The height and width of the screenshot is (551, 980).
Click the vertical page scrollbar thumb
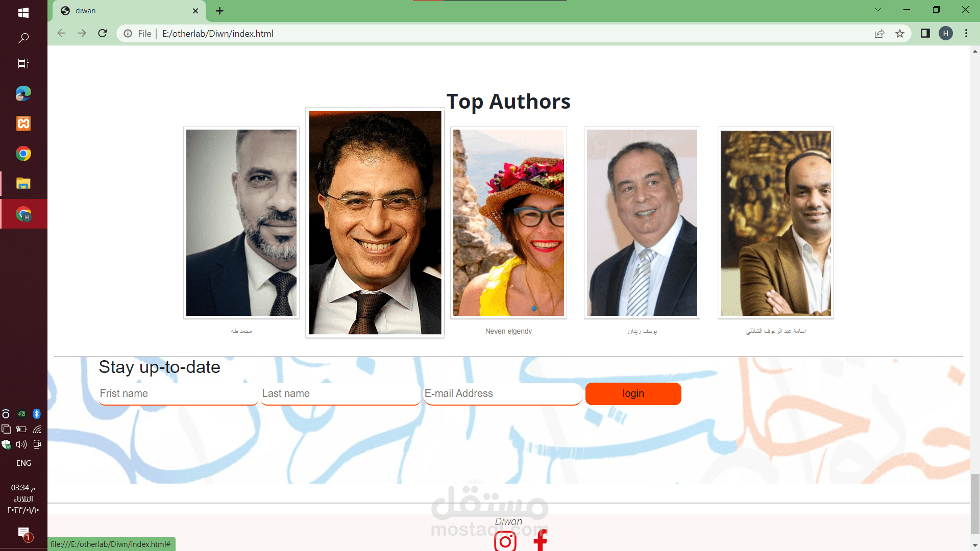975,504
